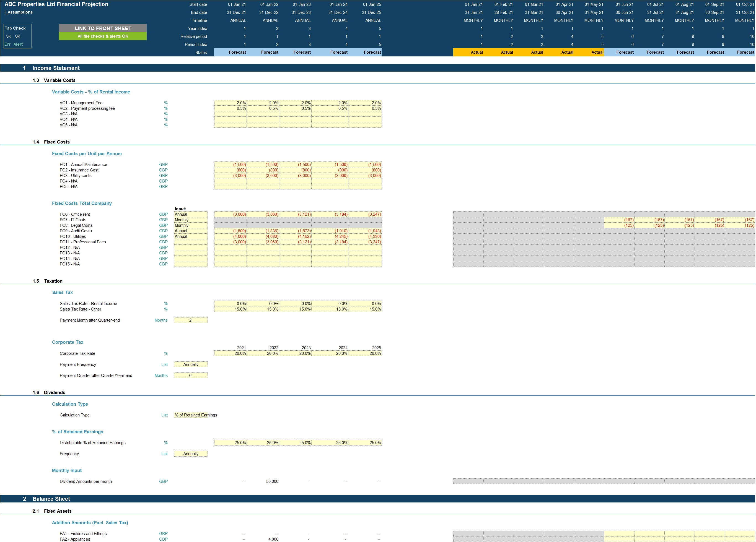
Task: Open FC6 Office rent input type 'Annual'
Action: pyautogui.click(x=191, y=214)
